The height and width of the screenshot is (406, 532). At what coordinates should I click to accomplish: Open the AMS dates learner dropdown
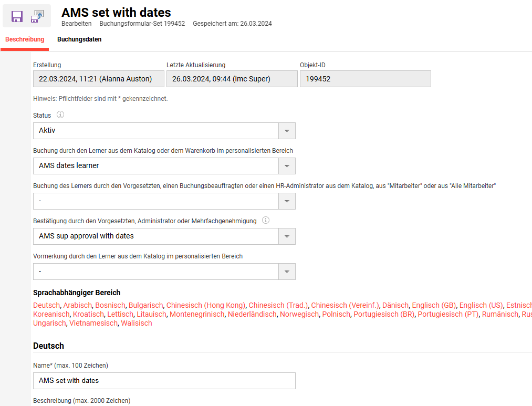[164, 166]
